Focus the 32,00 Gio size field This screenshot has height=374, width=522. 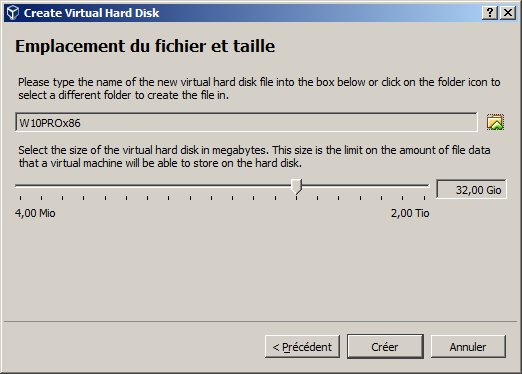point(471,189)
